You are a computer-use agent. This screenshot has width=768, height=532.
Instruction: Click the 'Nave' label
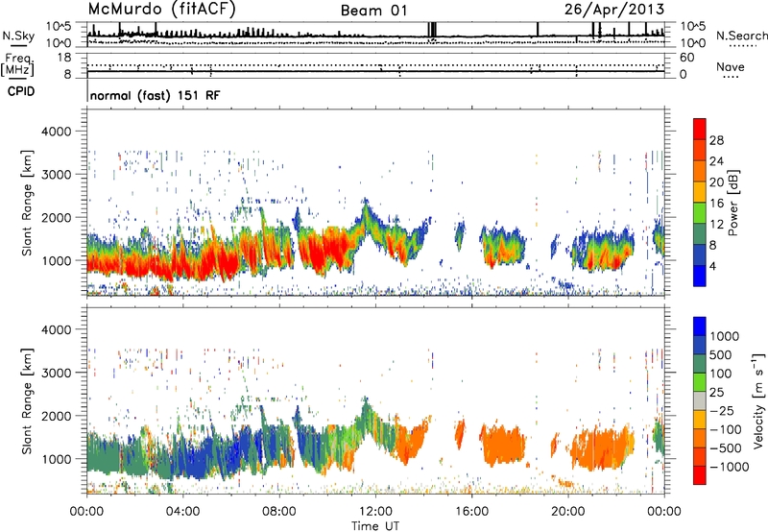(731, 66)
